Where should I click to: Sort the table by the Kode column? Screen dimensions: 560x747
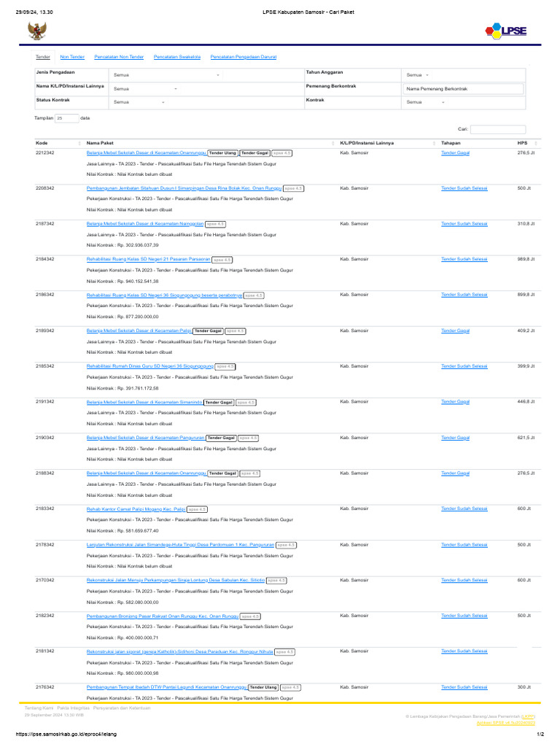point(58,143)
